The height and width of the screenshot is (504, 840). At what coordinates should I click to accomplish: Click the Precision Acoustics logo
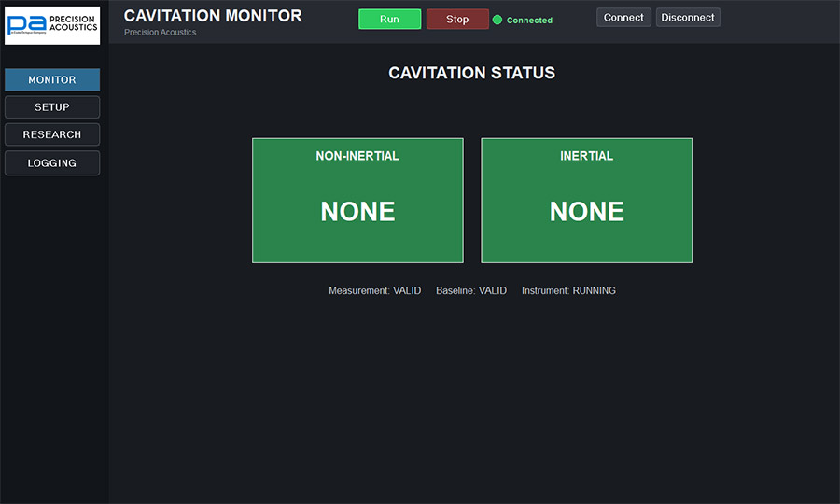click(x=52, y=25)
